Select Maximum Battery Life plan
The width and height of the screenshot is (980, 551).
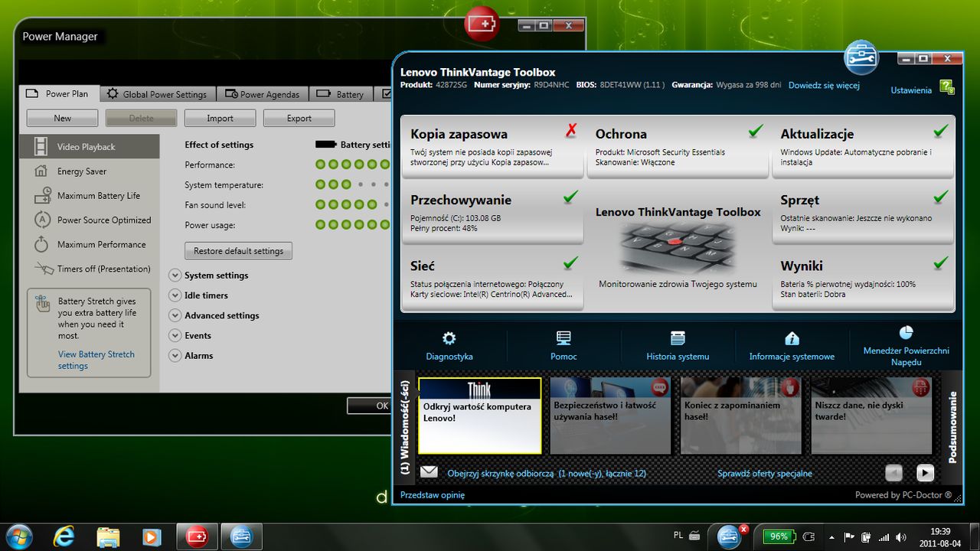[90, 196]
